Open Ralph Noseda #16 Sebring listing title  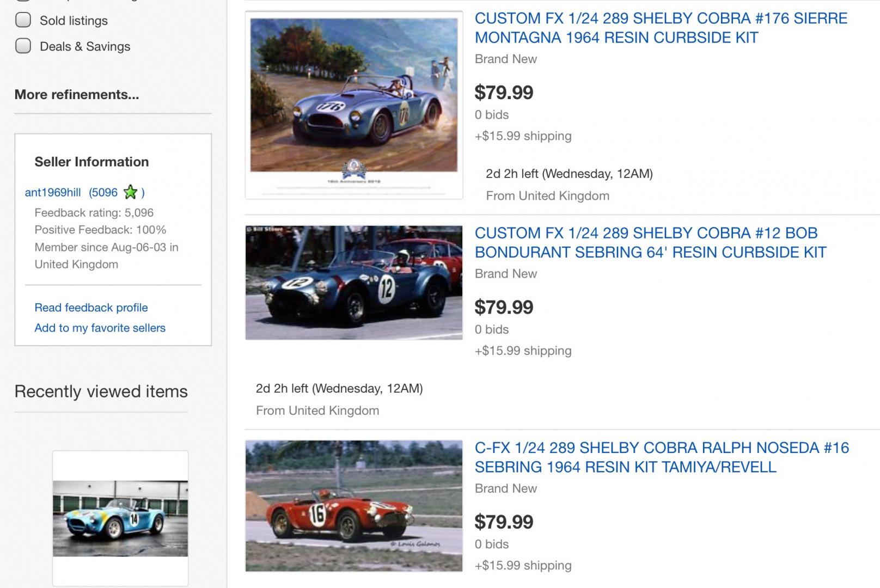[x=662, y=457]
